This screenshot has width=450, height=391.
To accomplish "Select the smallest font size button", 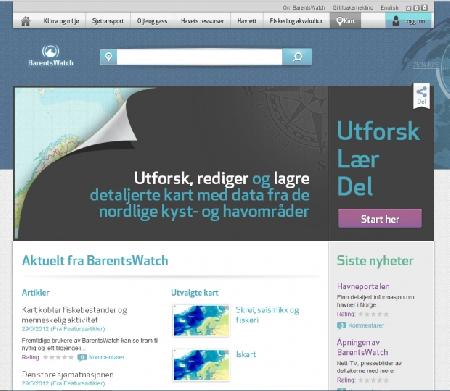I will 408,8.
